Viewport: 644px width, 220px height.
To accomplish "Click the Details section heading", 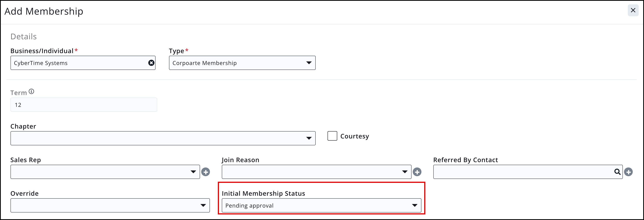I will click(x=24, y=37).
